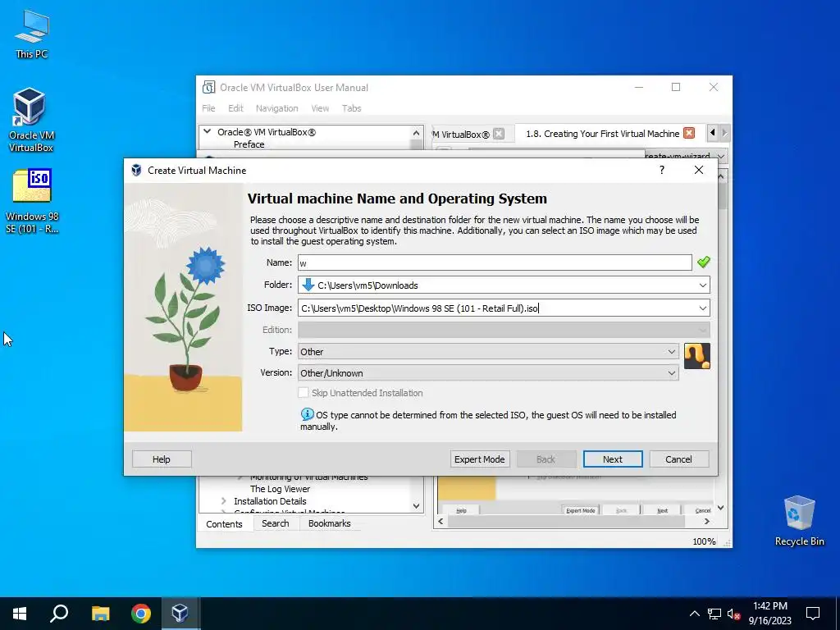Select Windows 98 SE ISO desktop file
The width and height of the screenshot is (840, 630).
(32, 202)
